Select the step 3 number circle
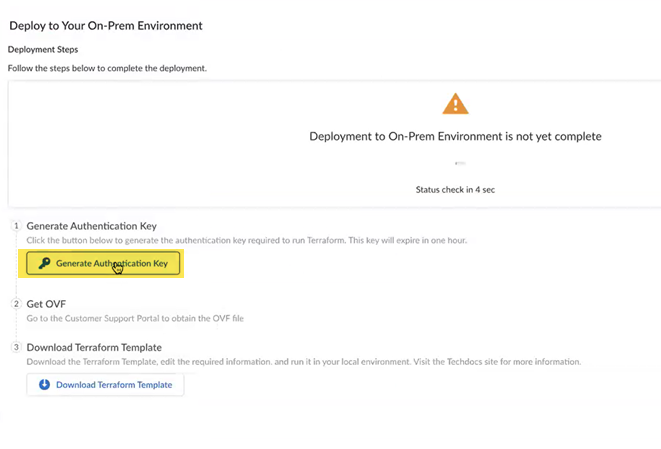The height and width of the screenshot is (449, 661). 16,347
